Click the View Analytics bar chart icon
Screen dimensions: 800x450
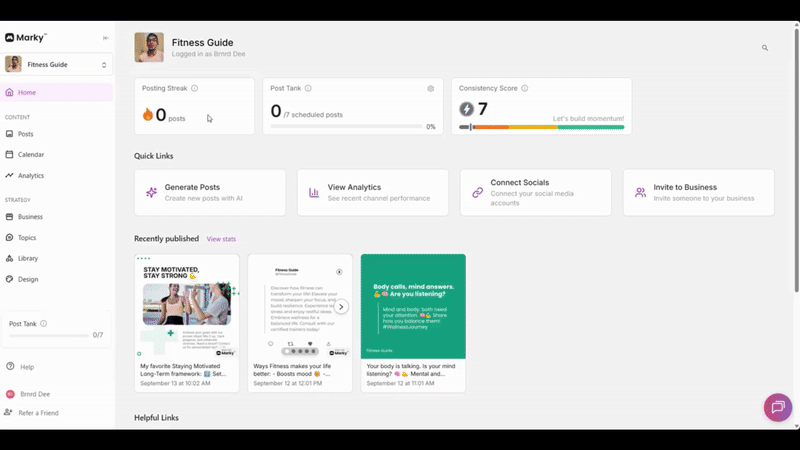click(314, 192)
